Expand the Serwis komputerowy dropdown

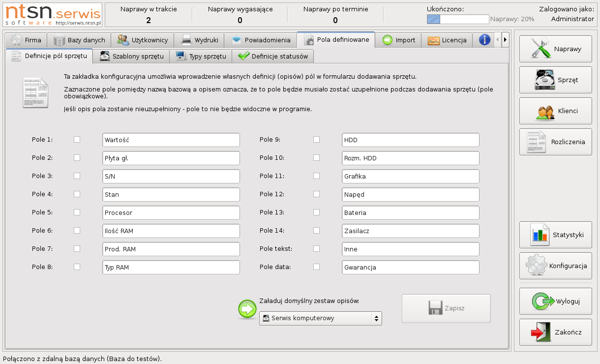click(x=320, y=318)
